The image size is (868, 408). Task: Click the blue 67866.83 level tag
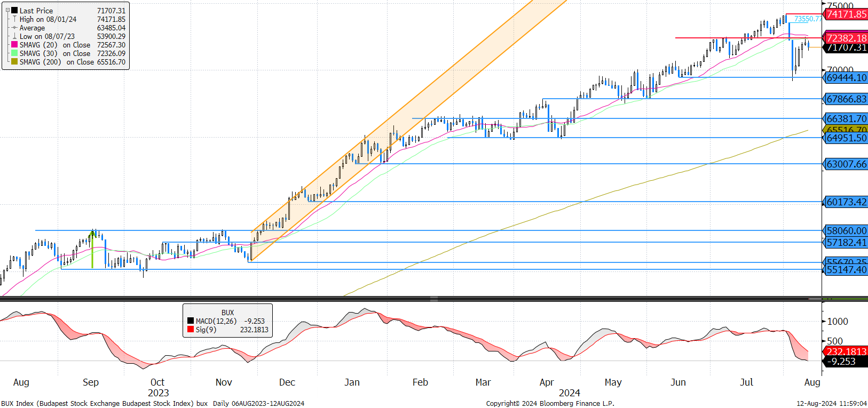point(846,99)
